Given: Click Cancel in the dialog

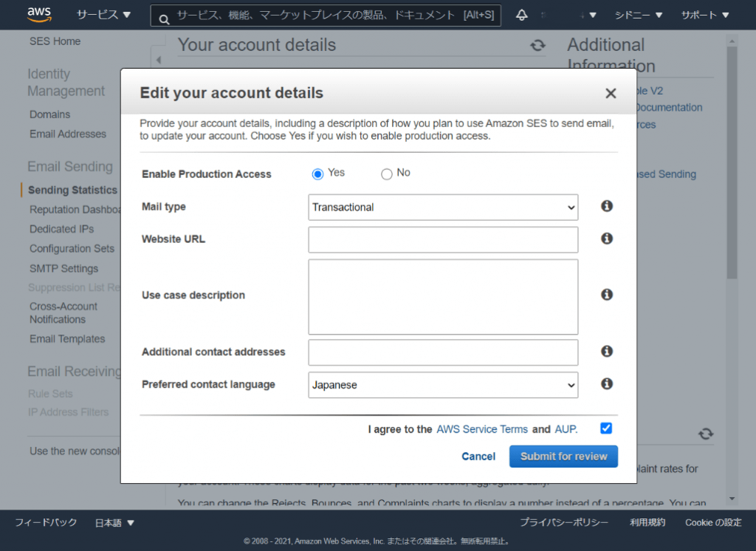Looking at the screenshot, I should click(478, 456).
